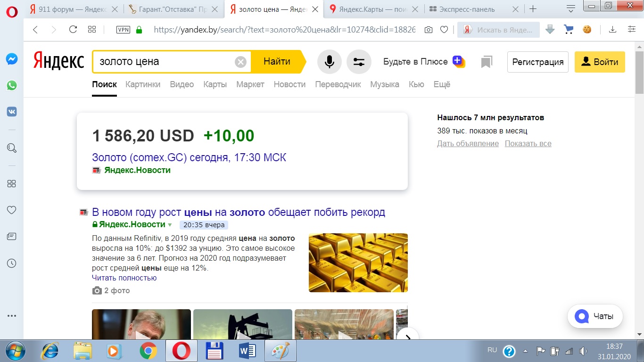Add page to bookmarks with heart icon
This screenshot has width=644, height=362.
click(444, 30)
